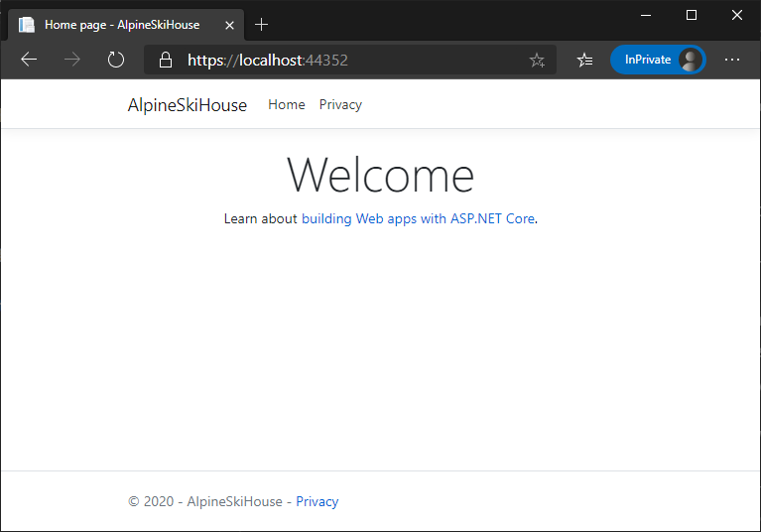Open the Privacy nav link in header

pos(340,105)
